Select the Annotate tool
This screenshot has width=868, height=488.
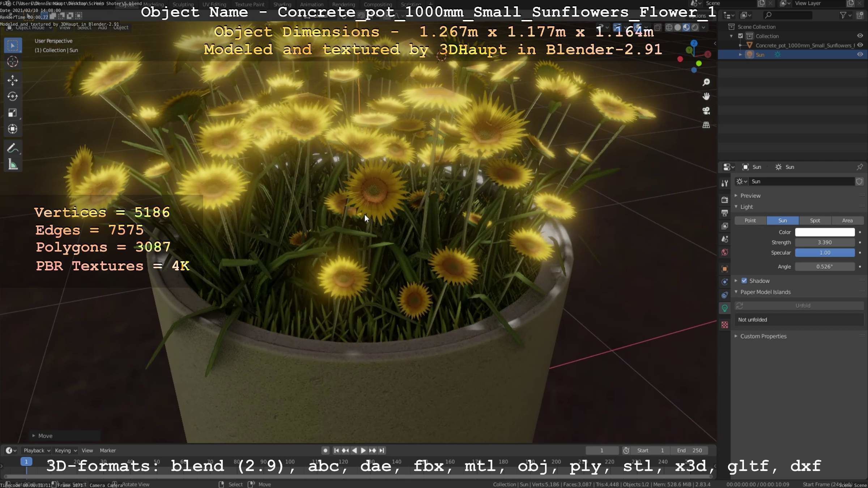tap(13, 148)
